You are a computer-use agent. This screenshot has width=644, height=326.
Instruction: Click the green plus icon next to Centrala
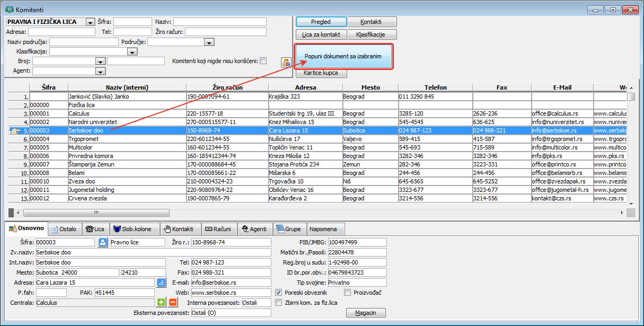[x=161, y=303]
